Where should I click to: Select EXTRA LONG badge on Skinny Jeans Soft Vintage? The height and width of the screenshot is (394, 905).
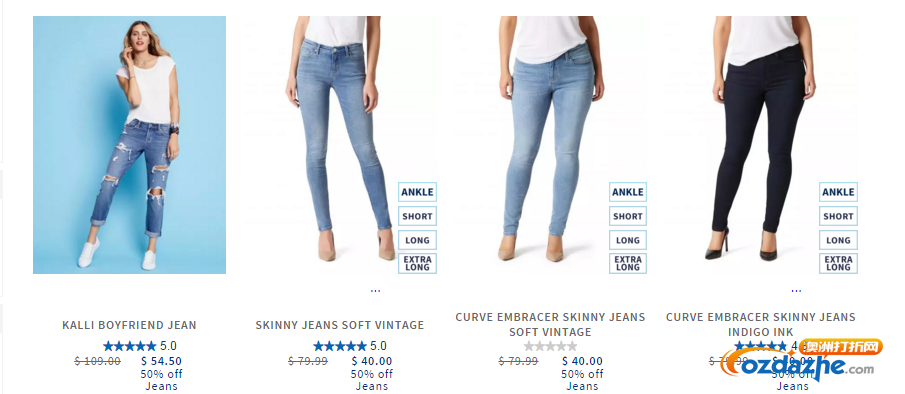click(417, 264)
